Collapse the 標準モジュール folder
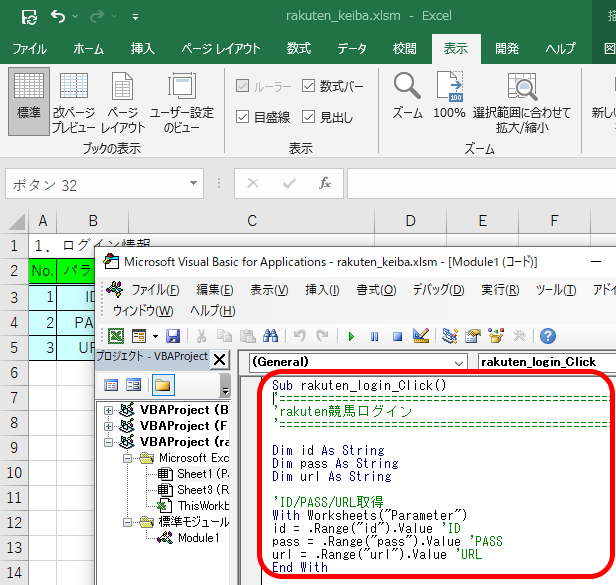616x585 pixels. click(x=127, y=522)
